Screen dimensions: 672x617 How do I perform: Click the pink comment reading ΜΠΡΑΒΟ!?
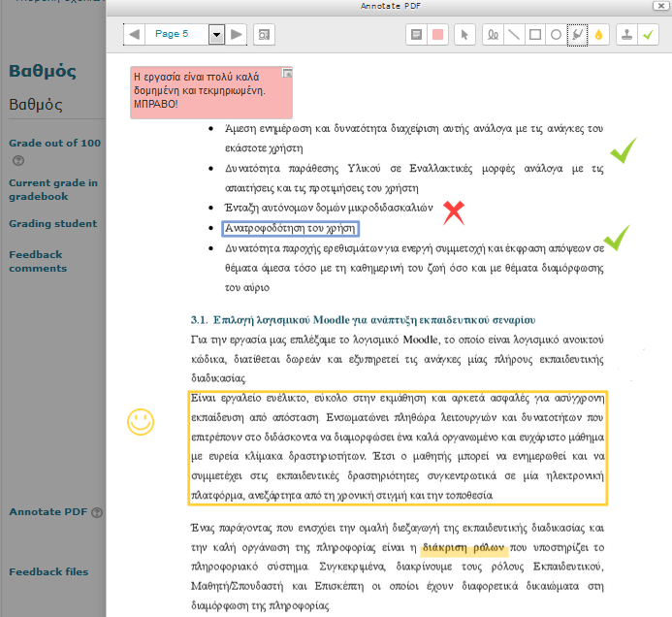(211, 92)
